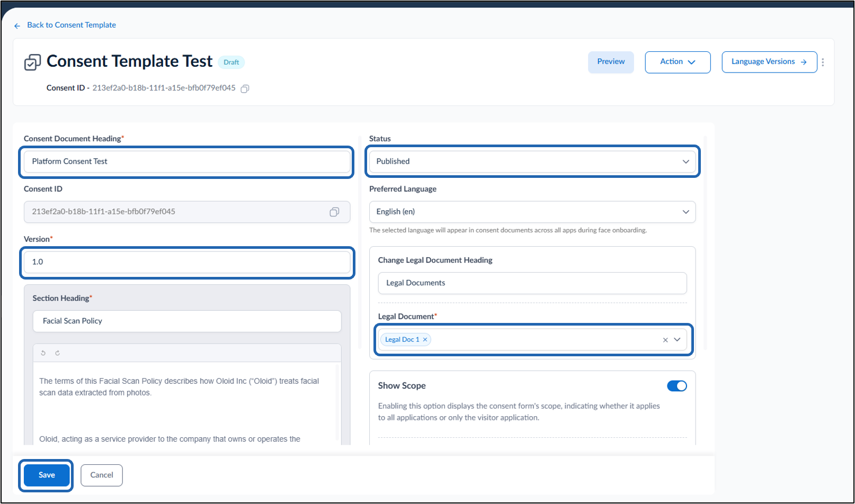This screenshot has height=504, width=855.
Task: Click the Draft status badge
Action: pyautogui.click(x=231, y=62)
